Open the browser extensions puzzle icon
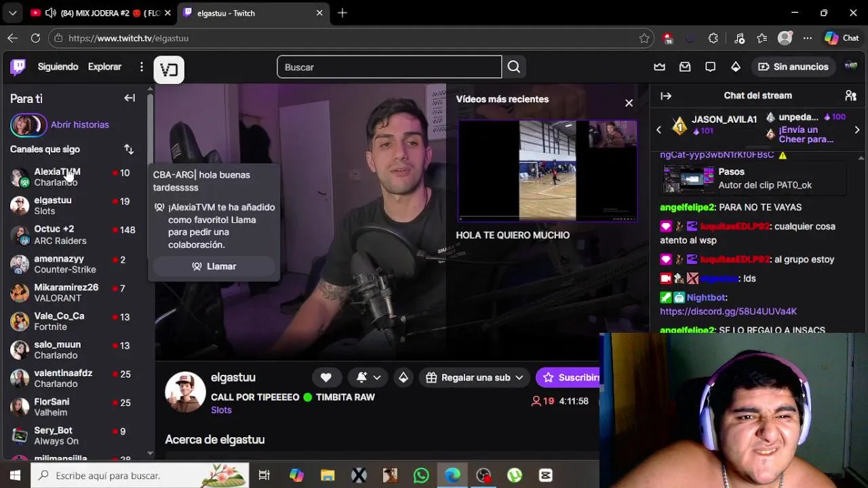868x488 pixels. [x=713, y=38]
